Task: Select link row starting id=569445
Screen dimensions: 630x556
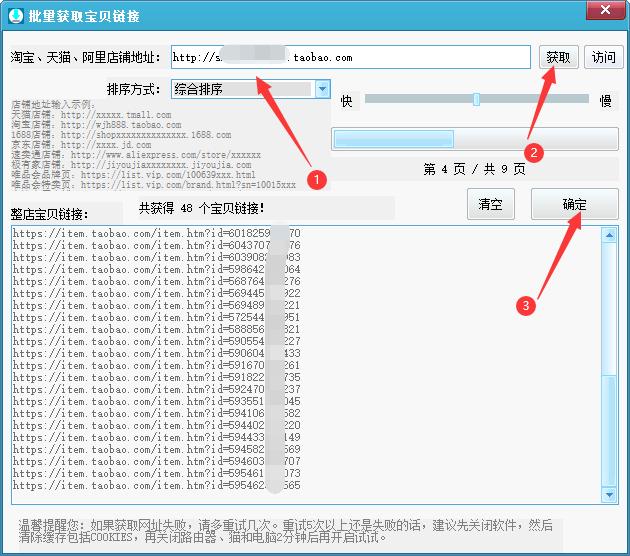Action: (156, 293)
